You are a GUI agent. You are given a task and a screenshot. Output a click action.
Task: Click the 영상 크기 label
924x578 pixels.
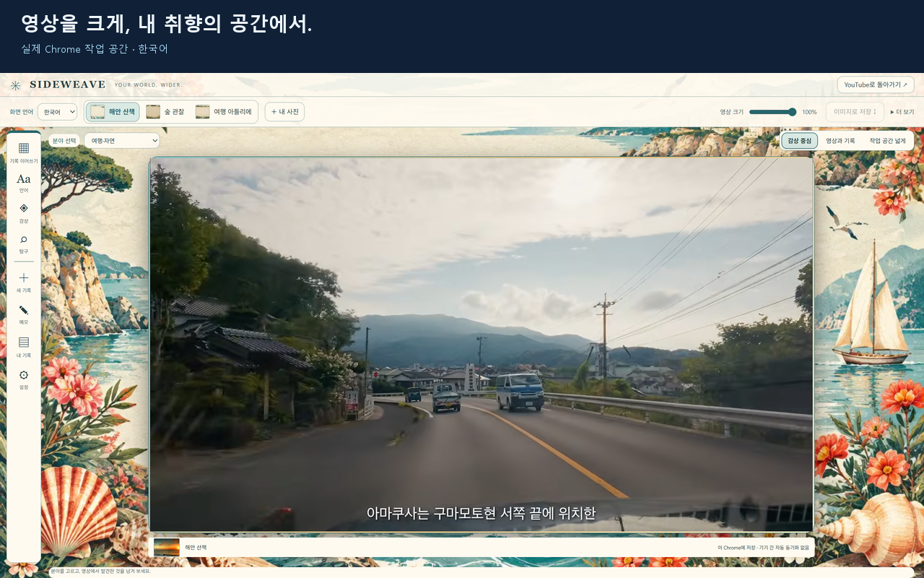(732, 112)
